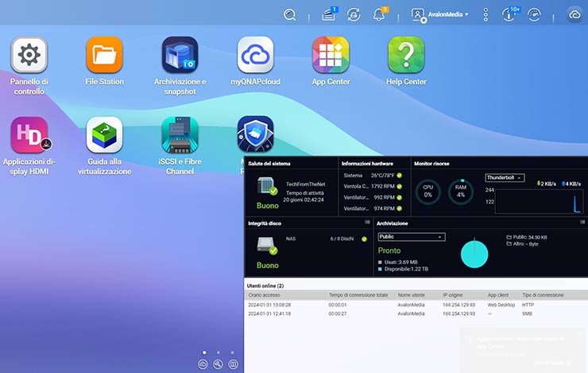Open the notifications bell icon
Screen dimensions: 588x373
point(379,14)
